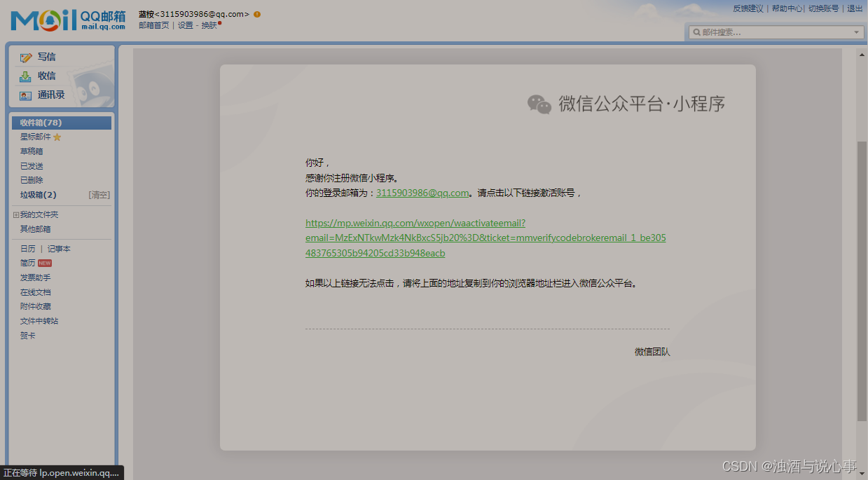Screen dimensions: 868x480
Task: Click 写信 to compose mail
Action: tap(46, 57)
